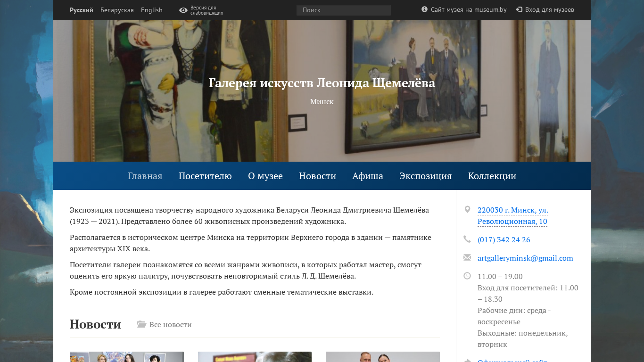Screen dimensions: 644x362
Task: Switch language to Русский
Action: pos(82,10)
